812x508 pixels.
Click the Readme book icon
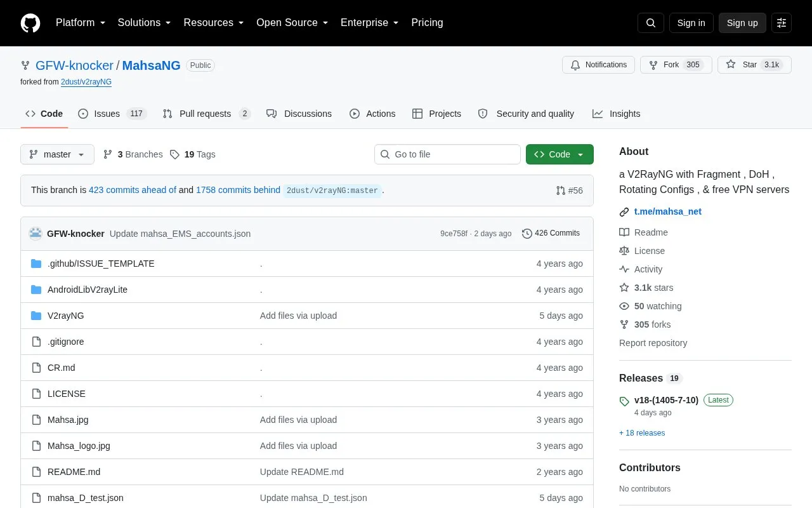click(x=624, y=232)
